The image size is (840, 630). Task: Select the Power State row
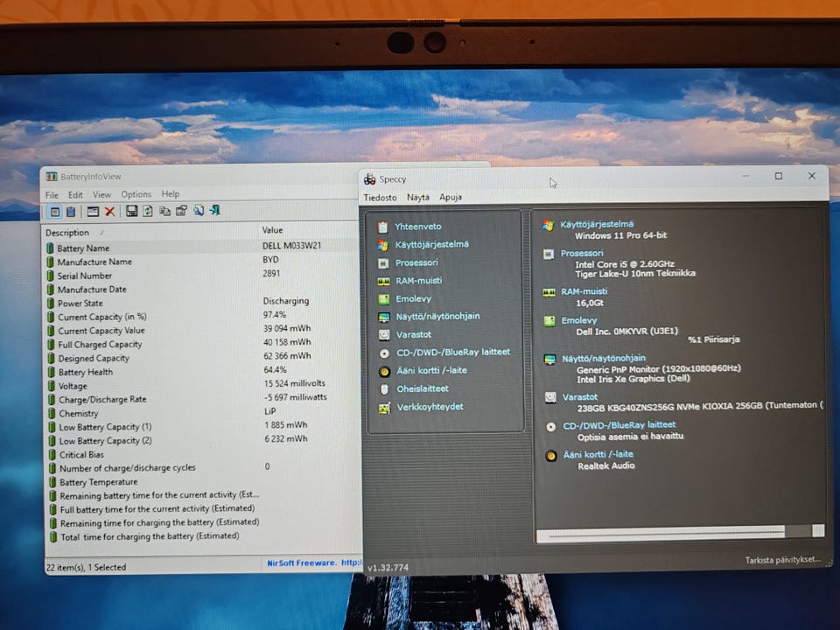[x=201, y=303]
